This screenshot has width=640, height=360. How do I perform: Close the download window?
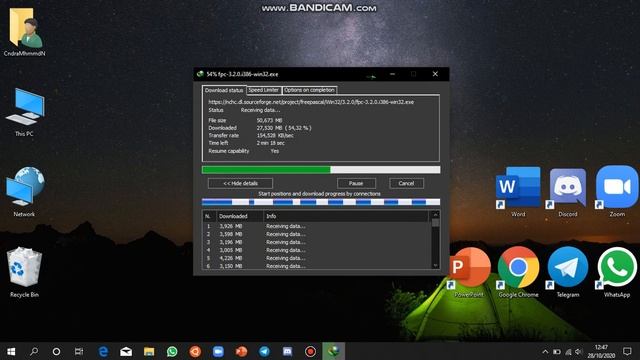435,74
